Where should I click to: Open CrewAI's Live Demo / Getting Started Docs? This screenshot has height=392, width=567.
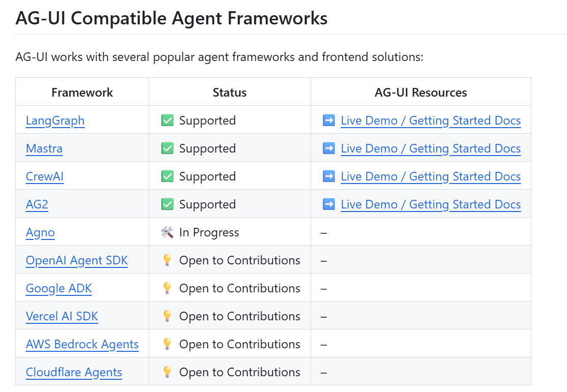point(431,176)
